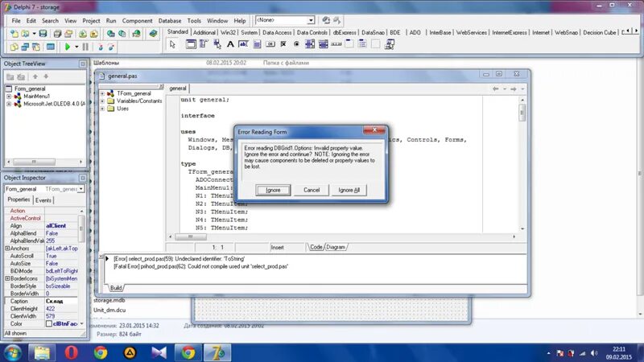
Task: Expand the BorderIcons property in Object Inspector
Action: [7, 278]
